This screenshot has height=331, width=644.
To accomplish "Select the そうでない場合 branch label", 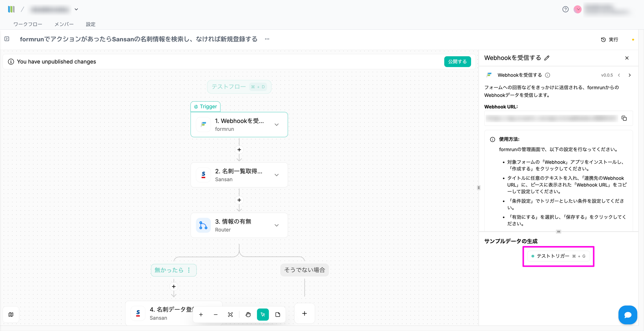I will (304, 270).
